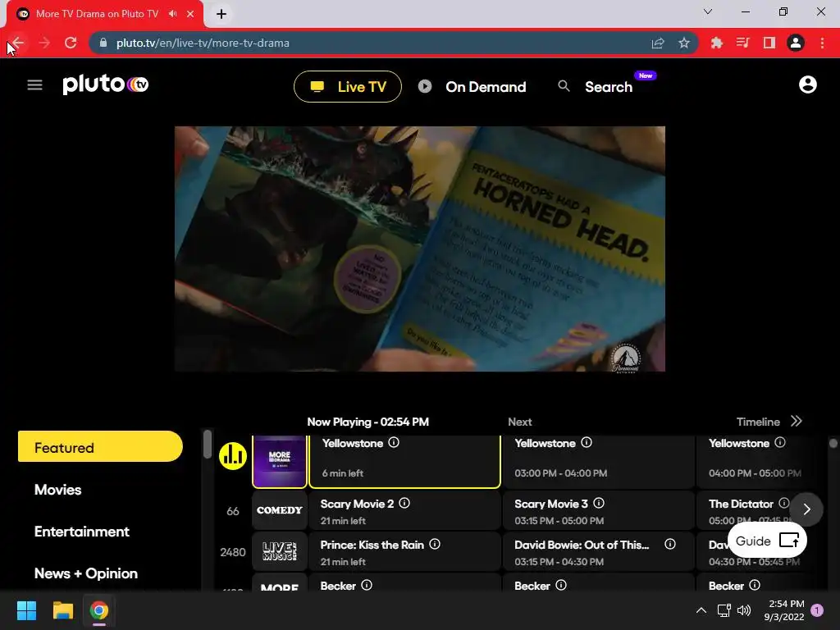This screenshot has width=840, height=630.
Task: Open the clock and calendar
Action: point(783,610)
